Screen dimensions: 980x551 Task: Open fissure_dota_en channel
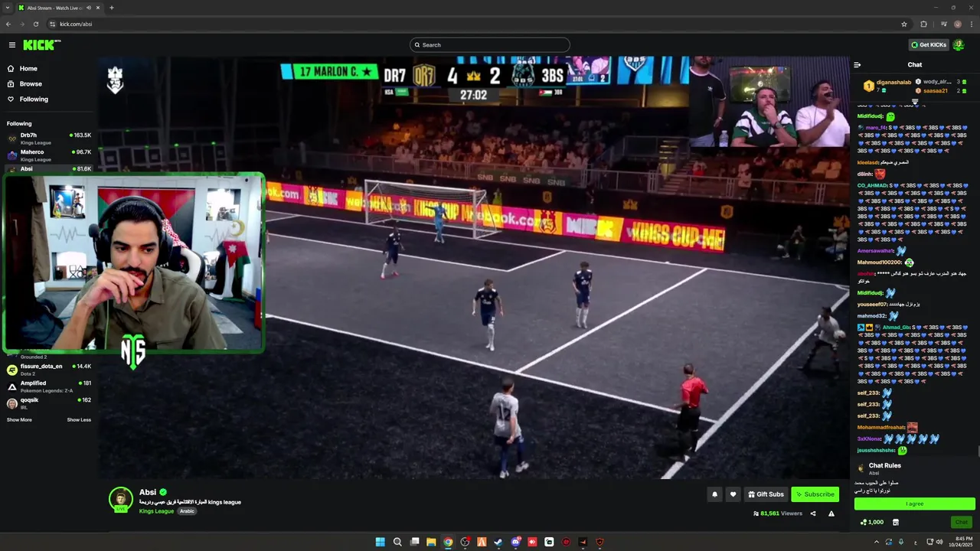[x=49, y=369]
